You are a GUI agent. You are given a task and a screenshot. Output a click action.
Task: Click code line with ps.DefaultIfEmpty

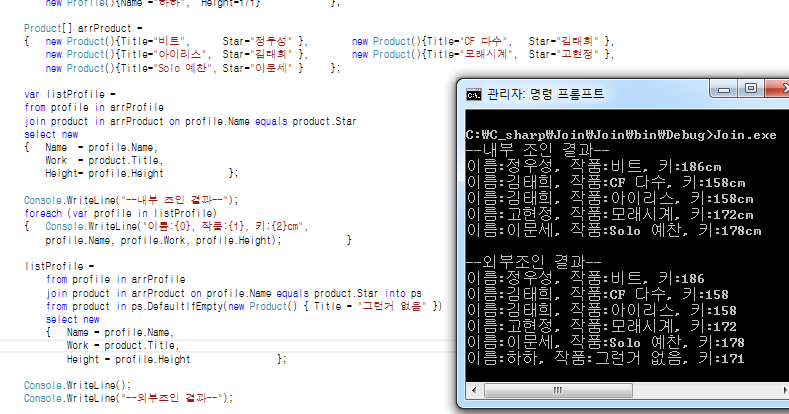(244, 306)
